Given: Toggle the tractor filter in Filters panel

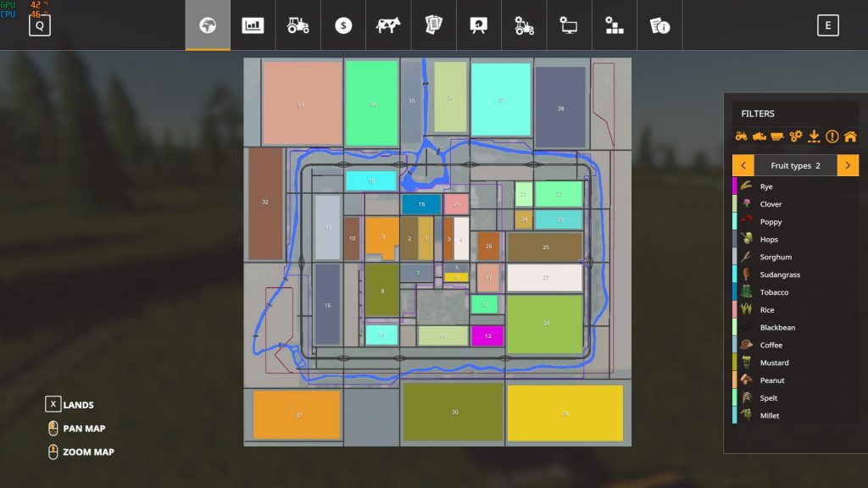Looking at the screenshot, I should point(742,136).
